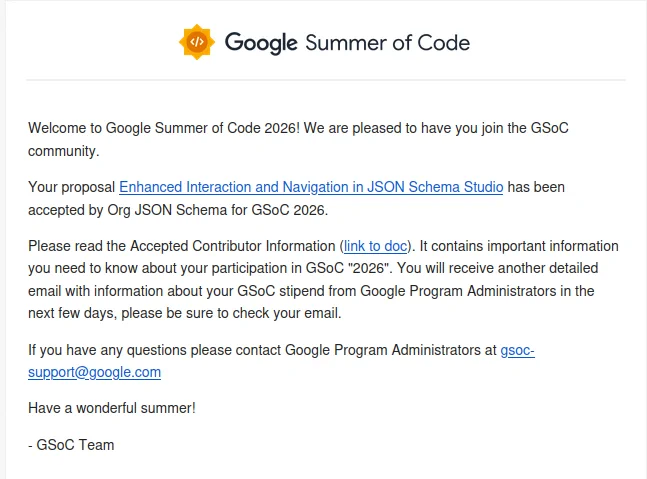
Task: Click the "Summer of Code" header text
Action: [x=387, y=43]
